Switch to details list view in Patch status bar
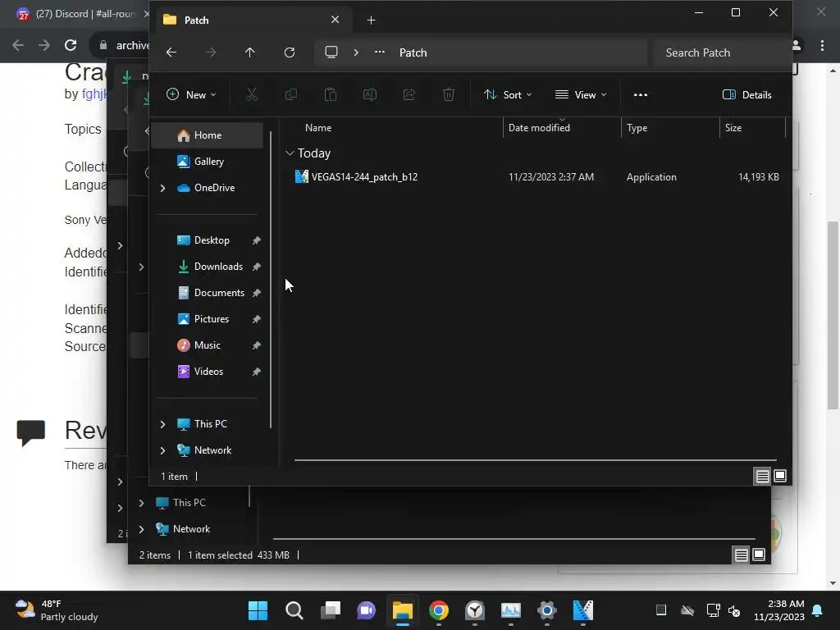The image size is (840, 630). 762,476
